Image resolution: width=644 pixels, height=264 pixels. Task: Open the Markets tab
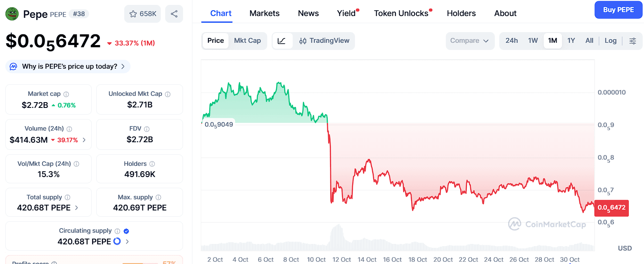(x=264, y=13)
